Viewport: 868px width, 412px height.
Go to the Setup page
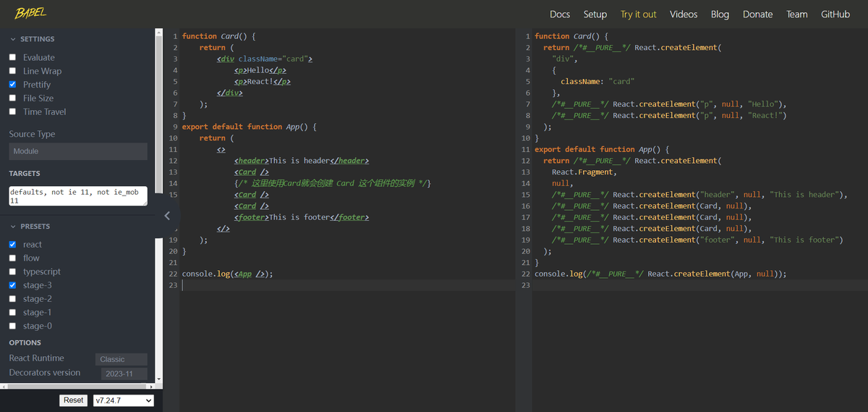(x=595, y=14)
